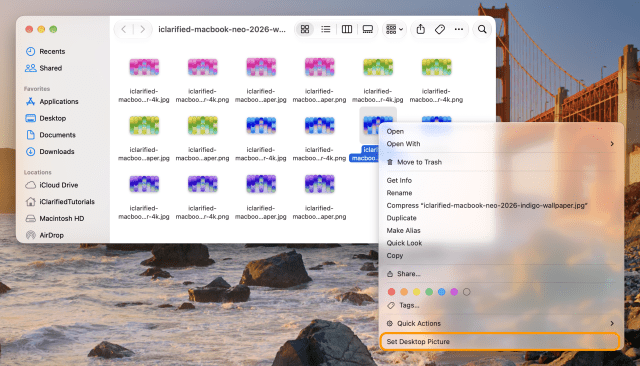Switch Finder to gallery view
640x366 pixels.
click(x=368, y=29)
